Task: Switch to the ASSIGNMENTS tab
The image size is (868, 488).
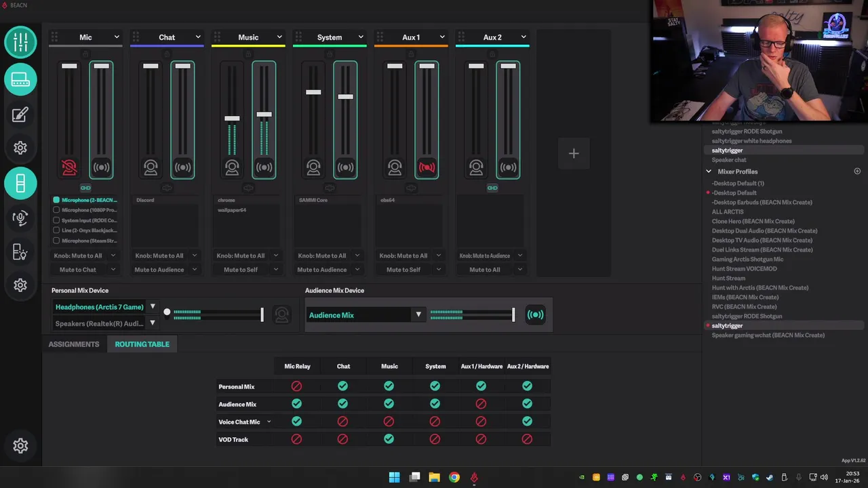Action: click(74, 344)
